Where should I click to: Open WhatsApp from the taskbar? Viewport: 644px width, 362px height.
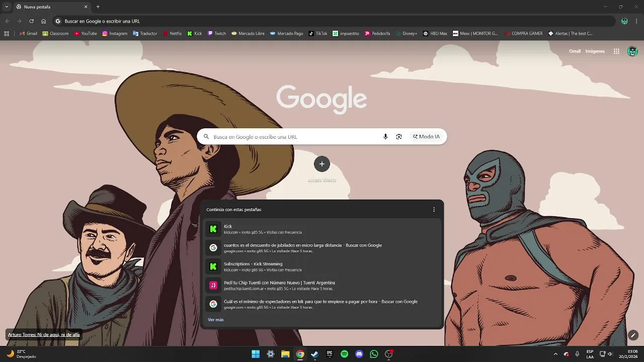[x=374, y=354]
